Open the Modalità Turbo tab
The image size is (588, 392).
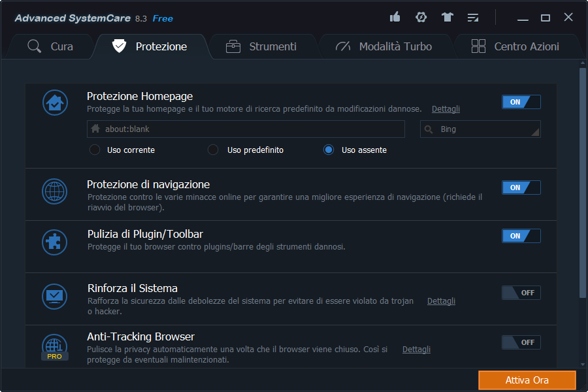click(x=384, y=46)
